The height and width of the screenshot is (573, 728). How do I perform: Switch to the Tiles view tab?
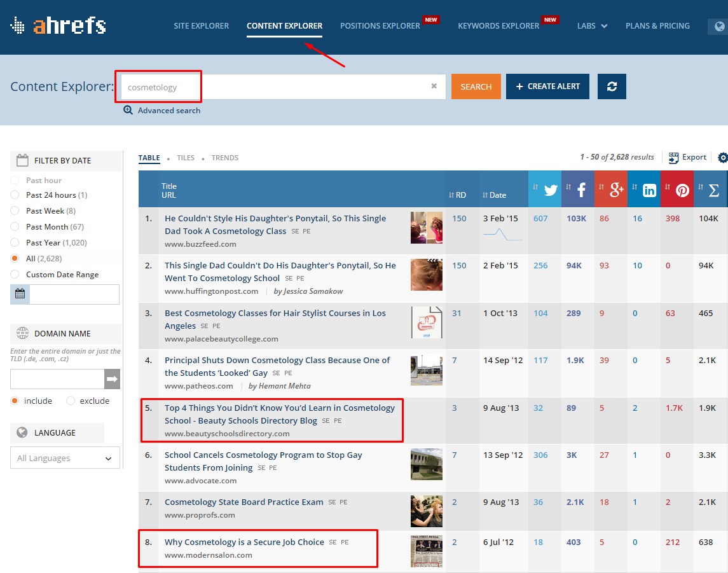pos(186,158)
